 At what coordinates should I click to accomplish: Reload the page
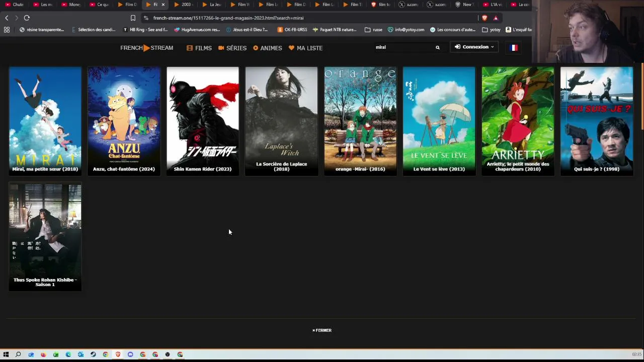point(27,18)
